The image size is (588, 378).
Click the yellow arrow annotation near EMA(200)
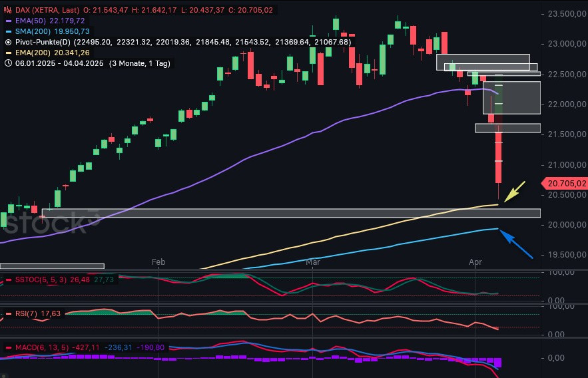[515, 191]
